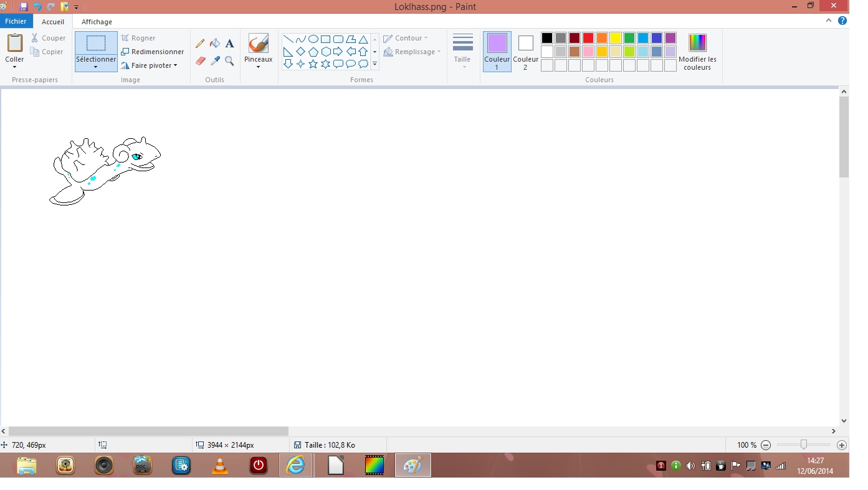Screen dimensions: 868x490
Task: Select Couleur 2 background color button
Action: (x=526, y=52)
